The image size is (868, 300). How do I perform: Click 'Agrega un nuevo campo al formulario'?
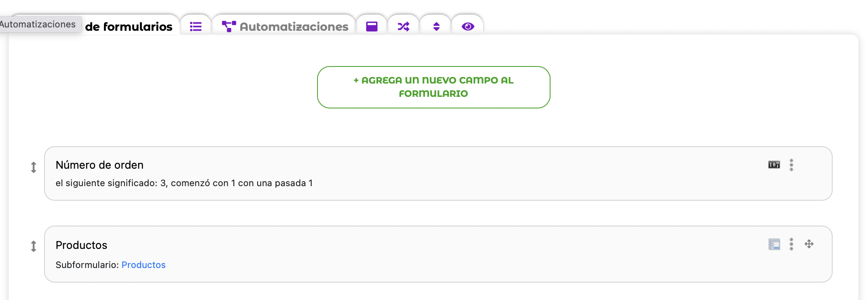click(x=434, y=87)
